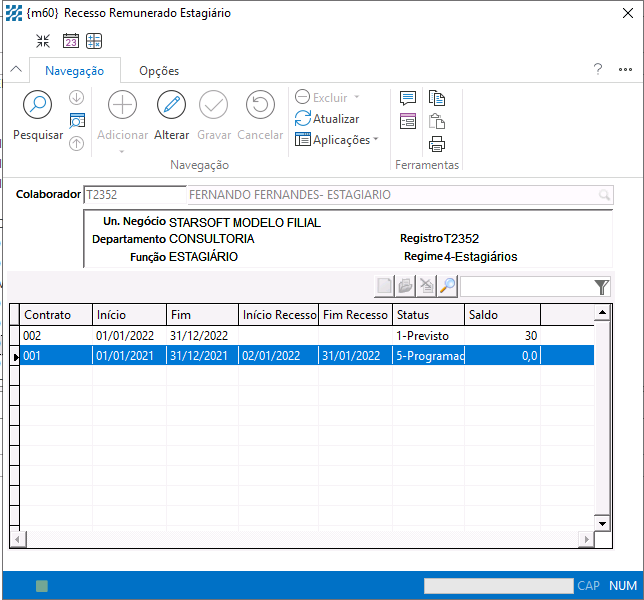Click the collapse arrows icon in quick toolbar

[43, 41]
